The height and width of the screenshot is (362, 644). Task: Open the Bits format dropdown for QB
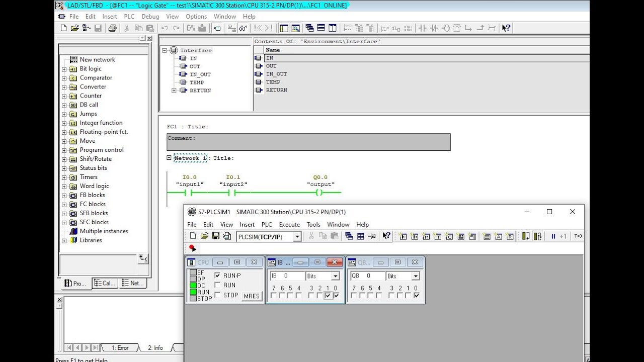coord(416,276)
